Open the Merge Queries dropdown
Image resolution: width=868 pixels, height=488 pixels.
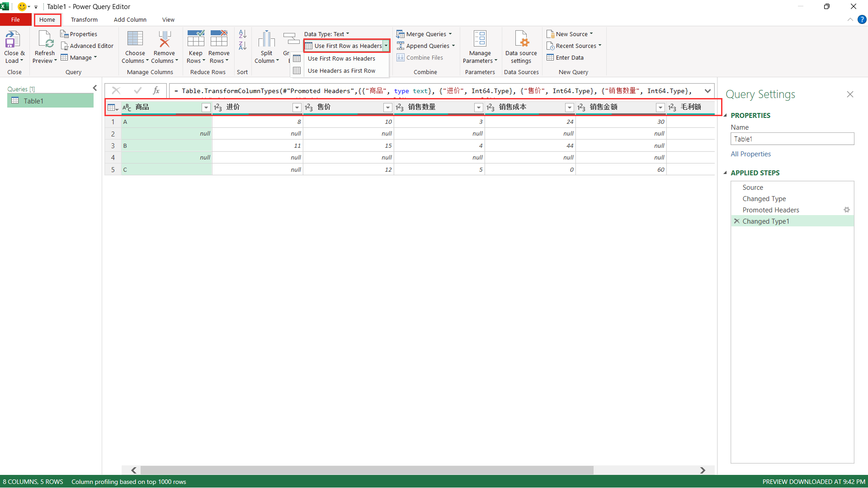coord(450,34)
